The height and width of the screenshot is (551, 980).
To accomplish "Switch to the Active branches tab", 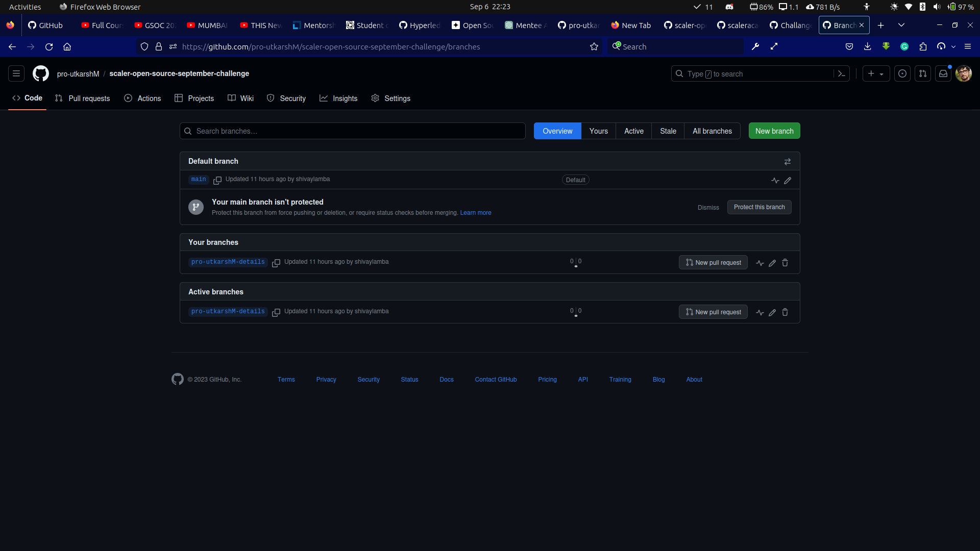I will pyautogui.click(x=633, y=131).
